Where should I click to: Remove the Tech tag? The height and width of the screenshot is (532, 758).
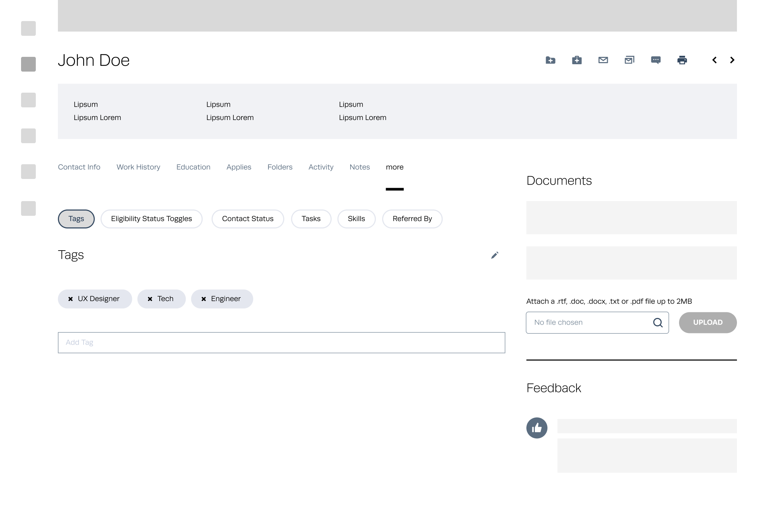click(x=150, y=299)
